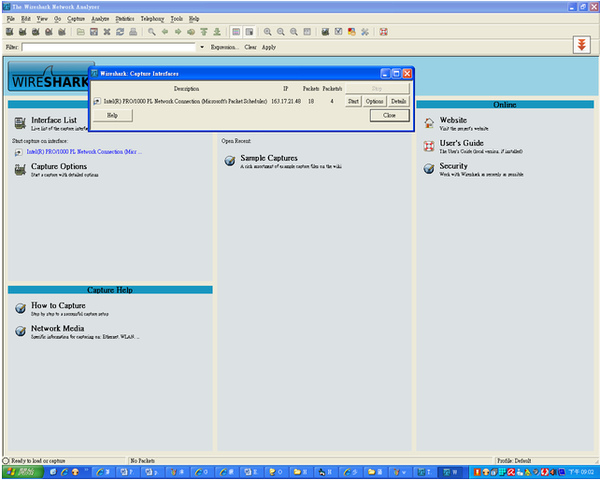Open the Sample Captures entry
This screenshot has width=600, height=480.
(269, 158)
